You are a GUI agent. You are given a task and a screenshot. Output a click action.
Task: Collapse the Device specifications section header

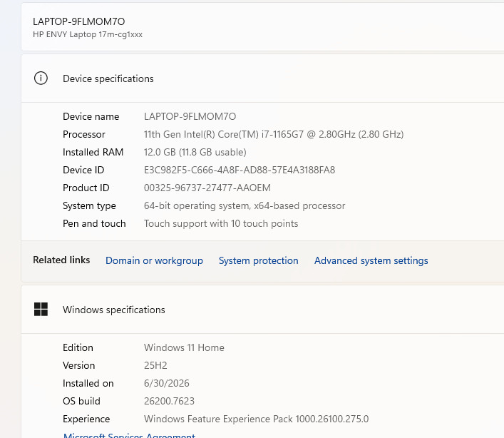click(x=262, y=78)
